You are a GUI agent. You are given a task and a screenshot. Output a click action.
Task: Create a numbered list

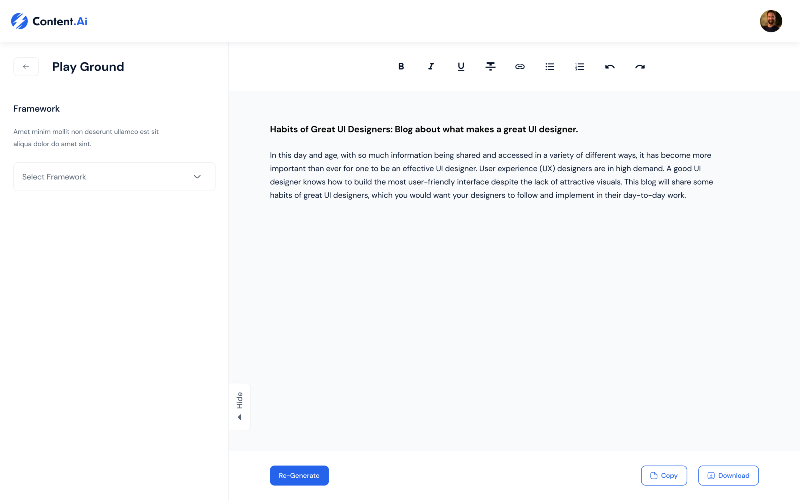580,66
